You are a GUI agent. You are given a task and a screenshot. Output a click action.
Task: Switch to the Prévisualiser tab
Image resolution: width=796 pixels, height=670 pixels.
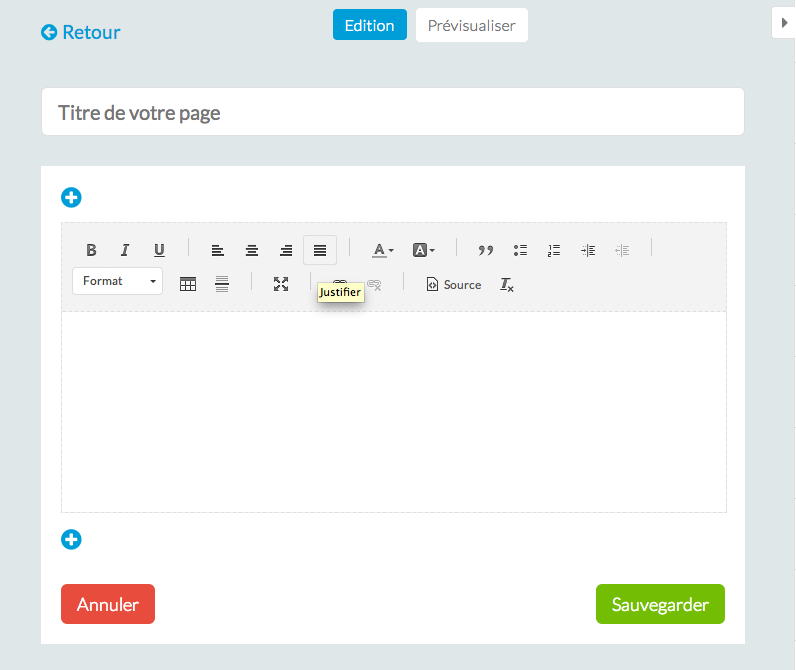point(472,26)
